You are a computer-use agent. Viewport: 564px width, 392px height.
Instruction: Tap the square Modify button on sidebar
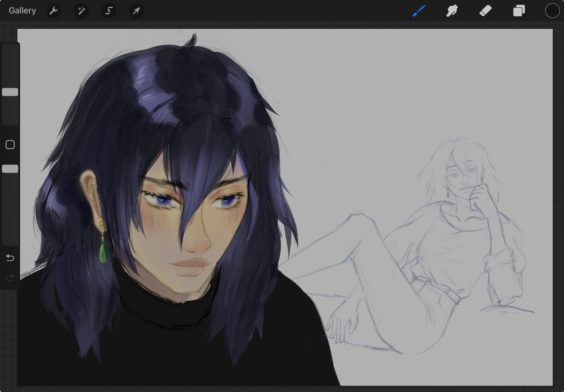point(10,145)
